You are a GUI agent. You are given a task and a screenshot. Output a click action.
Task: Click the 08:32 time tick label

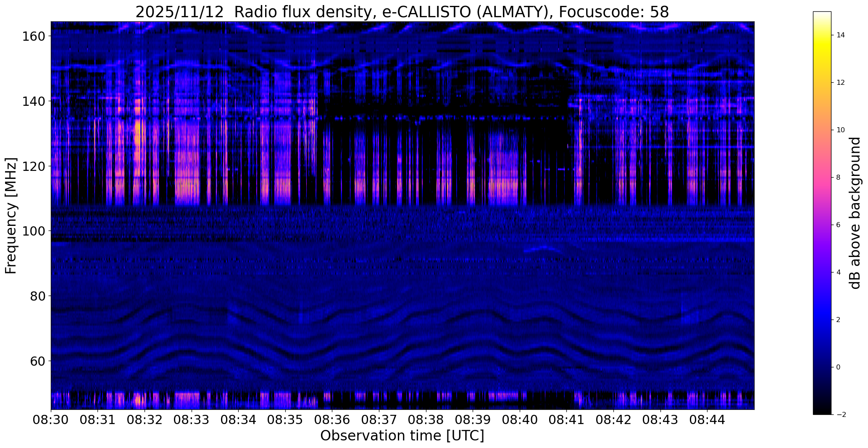tap(145, 420)
